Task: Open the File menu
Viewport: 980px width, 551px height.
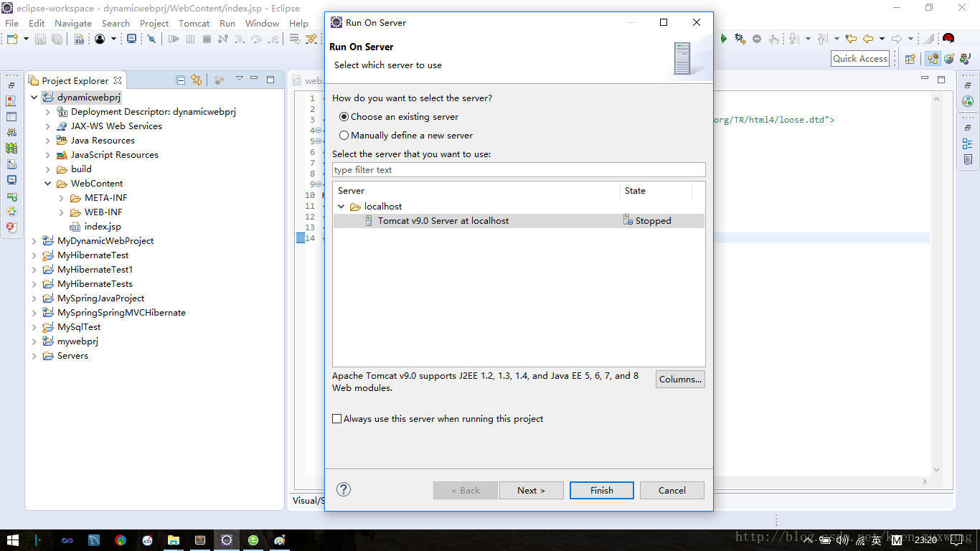Action: pos(12,23)
